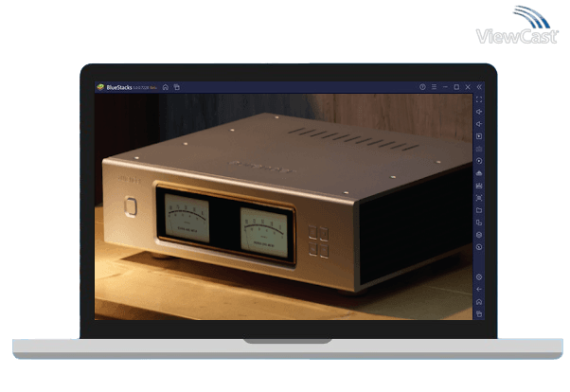This screenshot has width=570, height=392.
Task: Open the multi-instance tabs icon in title bar
Action: (x=177, y=87)
